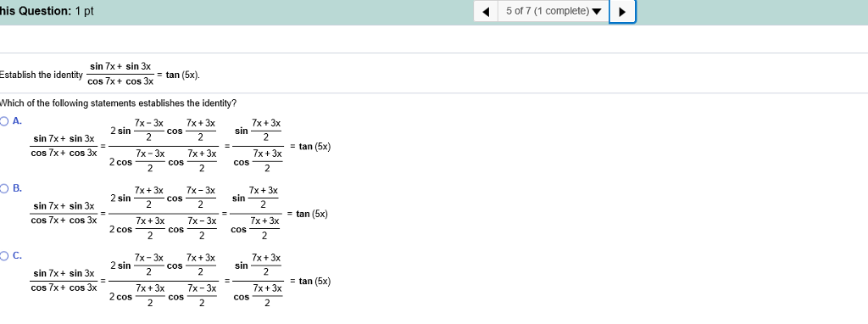Viewport: 868px width, 324px height.
Task: Click the 'Establish the identity' text
Action: pyautogui.click(x=41, y=75)
